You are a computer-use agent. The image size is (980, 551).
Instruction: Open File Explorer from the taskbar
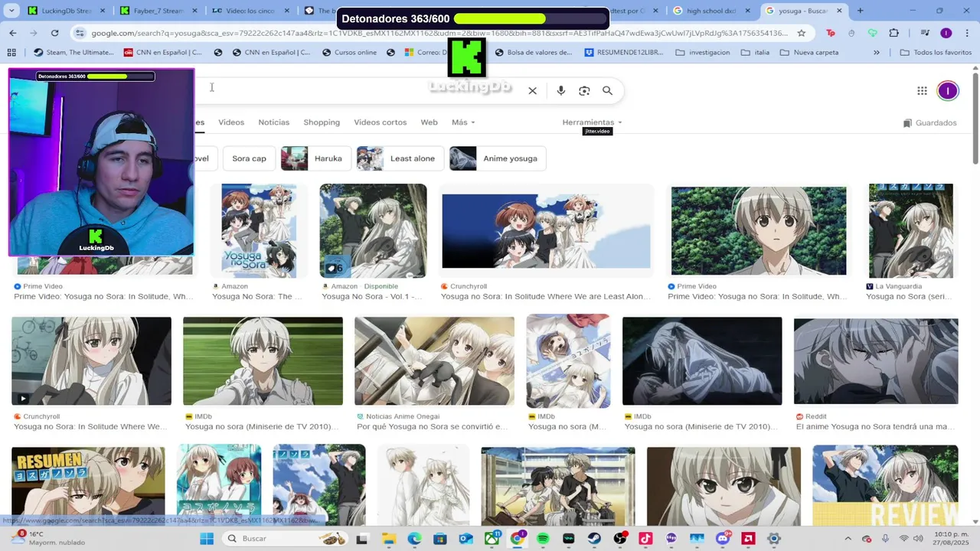tap(388, 539)
